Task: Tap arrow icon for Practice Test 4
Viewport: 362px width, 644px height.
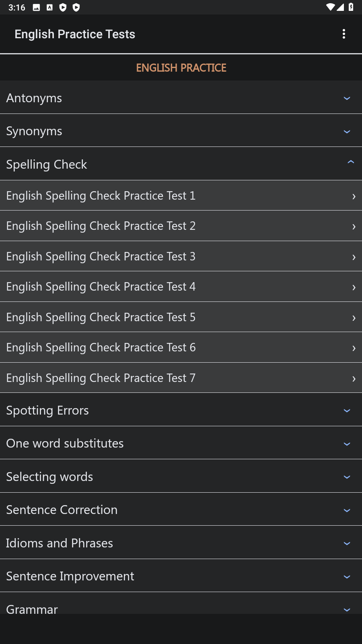Action: point(354,287)
